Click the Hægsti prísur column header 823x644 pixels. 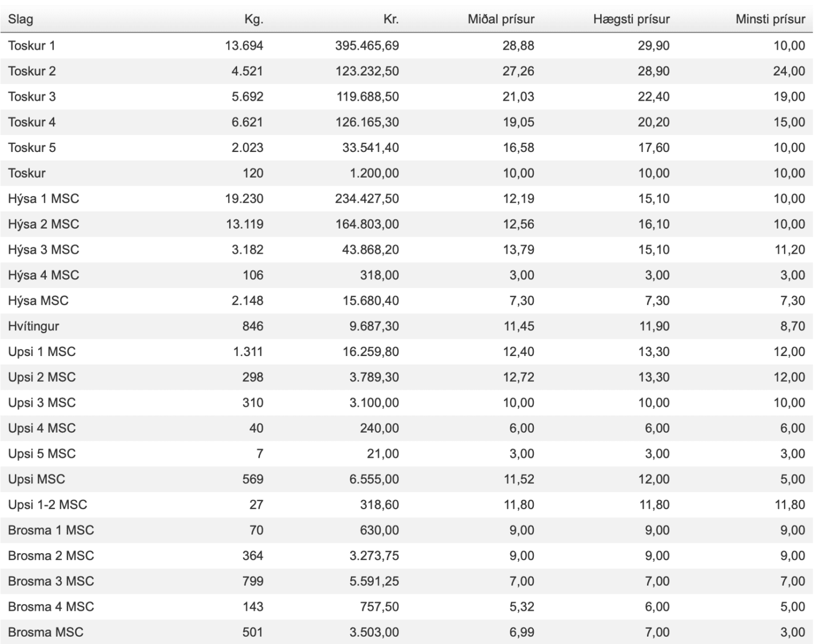(632, 19)
